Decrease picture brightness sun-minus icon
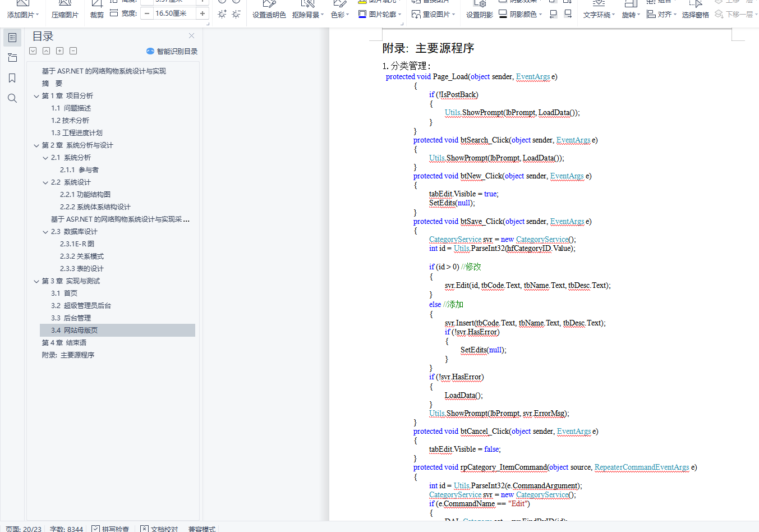This screenshot has width=759, height=532. point(236,14)
